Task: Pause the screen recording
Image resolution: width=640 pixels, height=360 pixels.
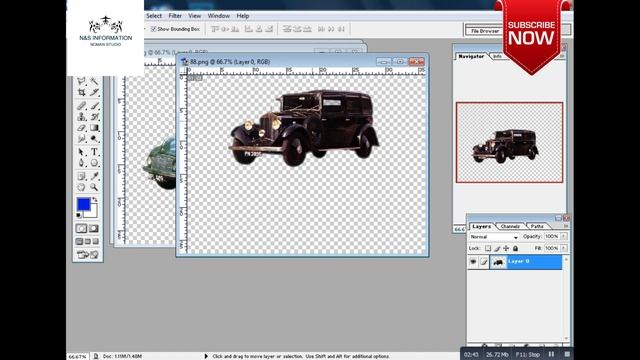Action: [x=551, y=354]
